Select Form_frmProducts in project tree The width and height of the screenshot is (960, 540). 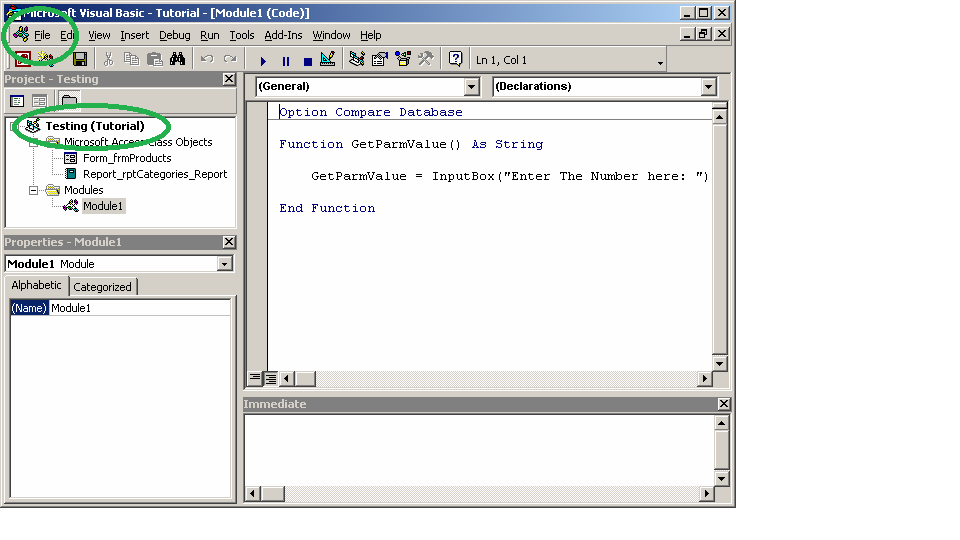[127, 158]
